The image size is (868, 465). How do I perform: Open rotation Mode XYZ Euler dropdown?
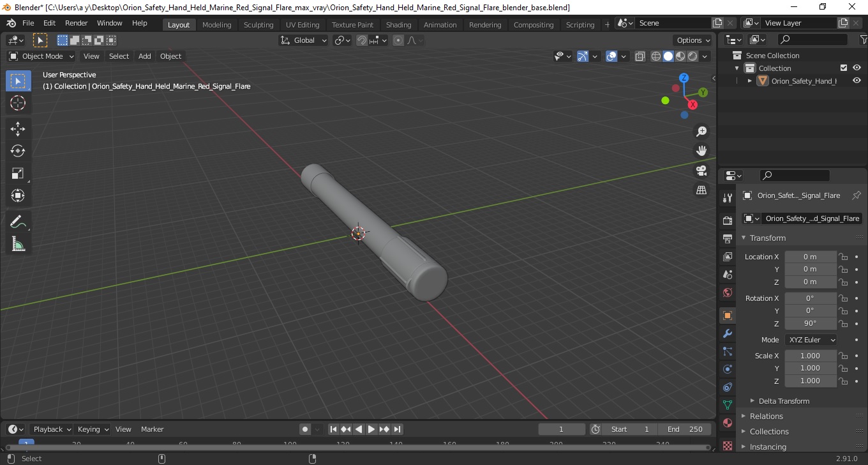811,340
